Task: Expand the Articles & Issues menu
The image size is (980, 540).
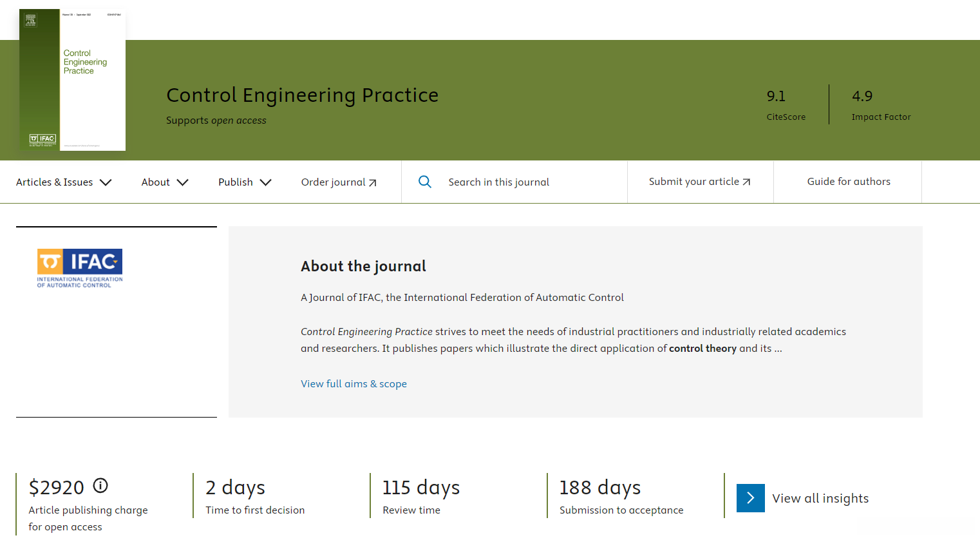Action: pyautogui.click(x=64, y=182)
